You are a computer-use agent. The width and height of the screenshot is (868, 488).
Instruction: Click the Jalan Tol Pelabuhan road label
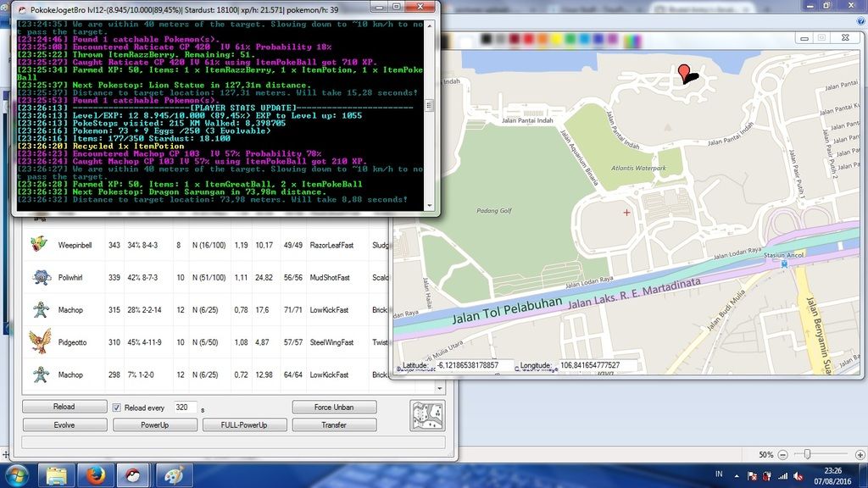[x=507, y=312]
